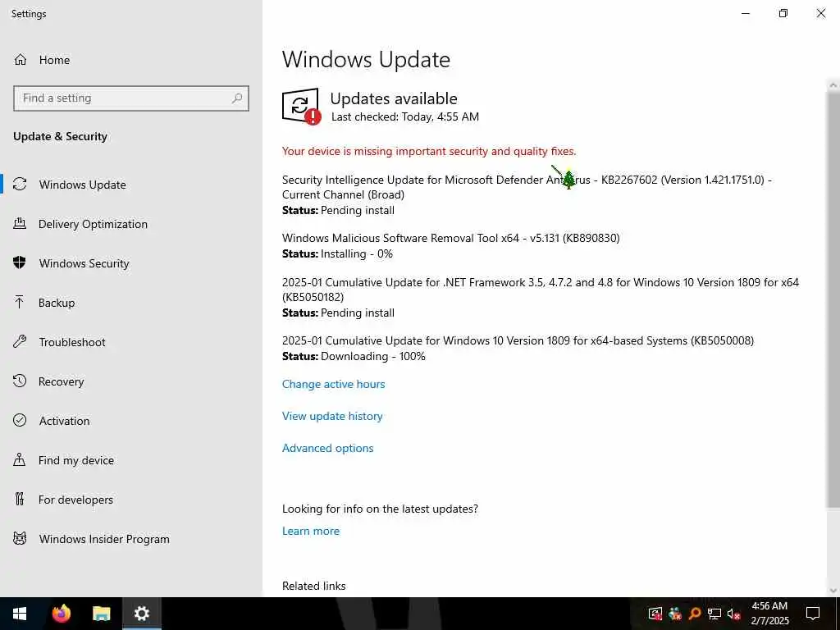Viewport: 840px width, 630px height.
Task: Minimize the Settings window
Action: [745, 13]
